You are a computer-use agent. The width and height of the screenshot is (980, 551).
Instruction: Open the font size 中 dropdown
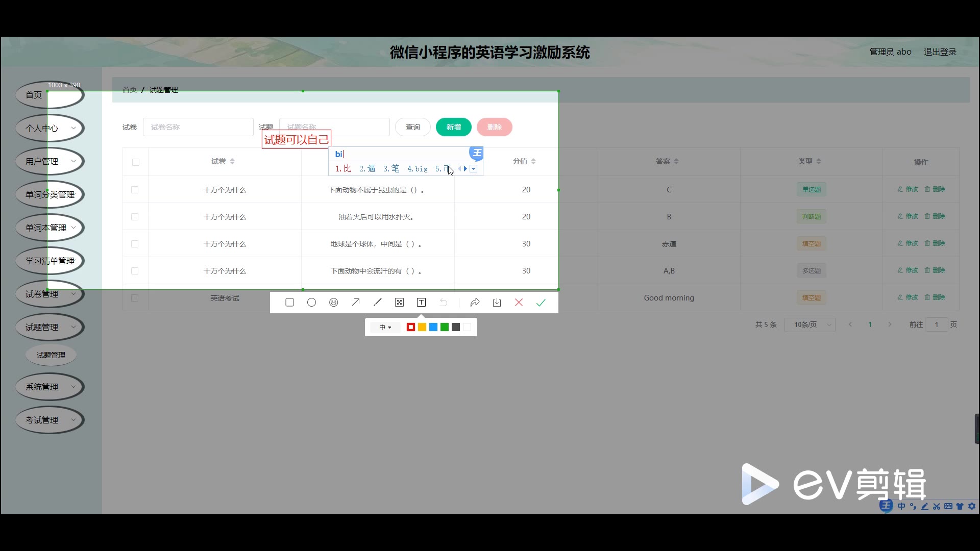pyautogui.click(x=385, y=327)
